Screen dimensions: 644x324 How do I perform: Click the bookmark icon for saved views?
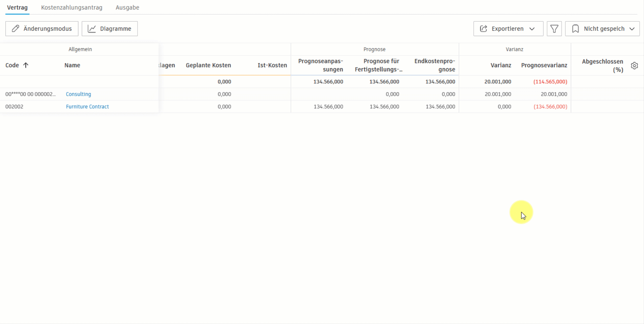pos(575,29)
